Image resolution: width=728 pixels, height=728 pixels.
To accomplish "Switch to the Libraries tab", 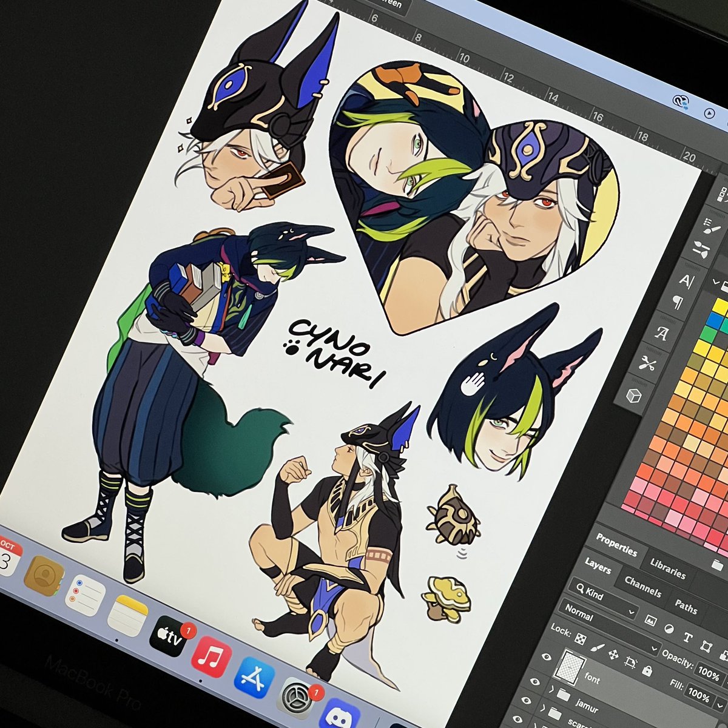I will click(x=668, y=568).
